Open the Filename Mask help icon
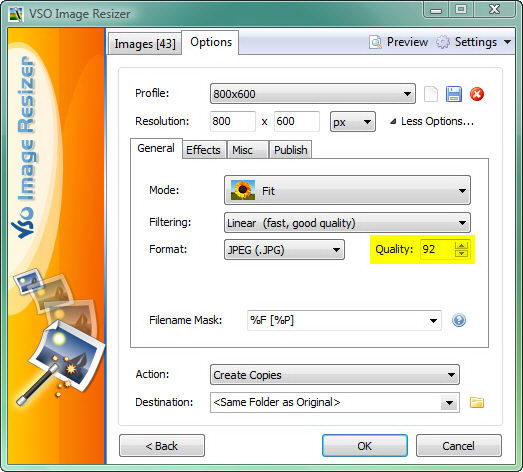 [x=459, y=320]
